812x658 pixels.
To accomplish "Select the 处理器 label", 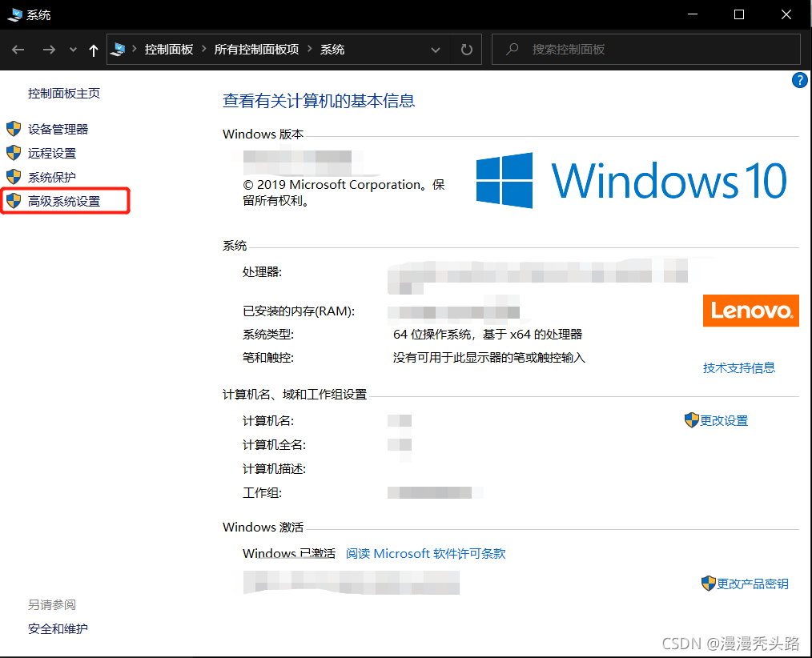I will (x=262, y=272).
